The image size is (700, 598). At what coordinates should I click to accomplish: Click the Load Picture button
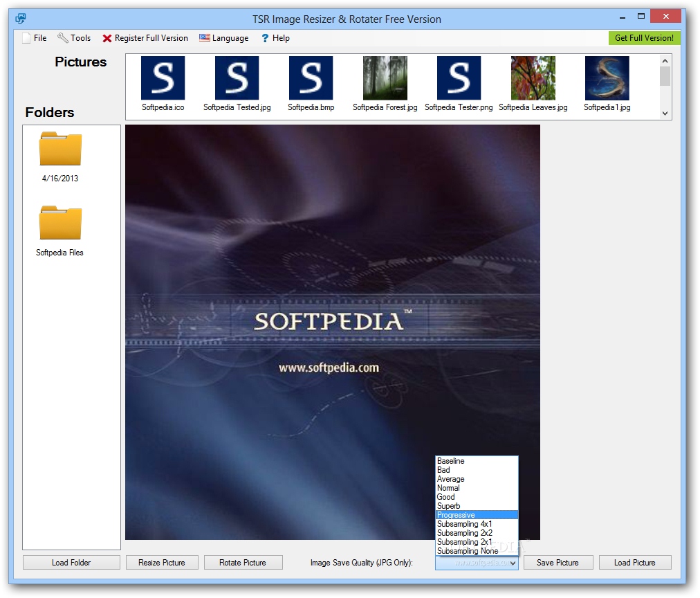click(x=635, y=563)
